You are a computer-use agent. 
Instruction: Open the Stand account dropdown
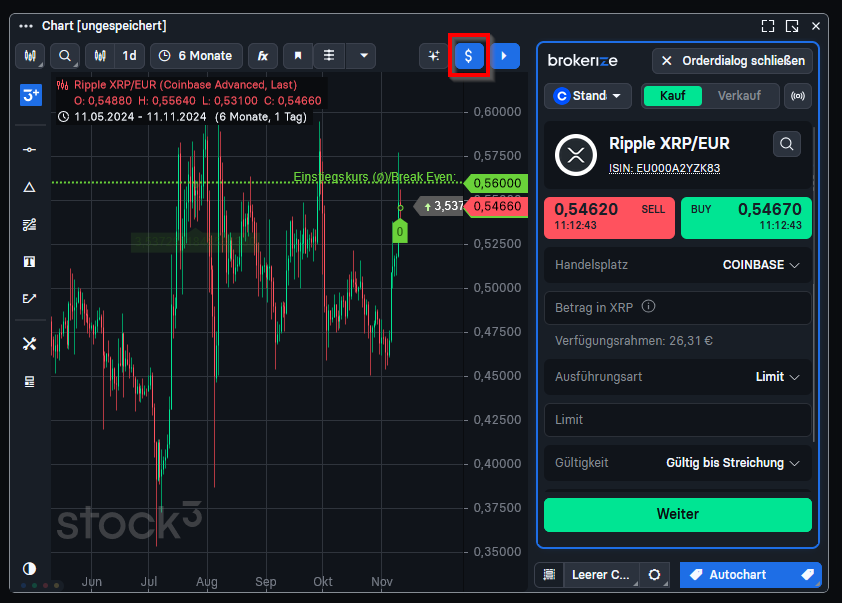point(587,96)
